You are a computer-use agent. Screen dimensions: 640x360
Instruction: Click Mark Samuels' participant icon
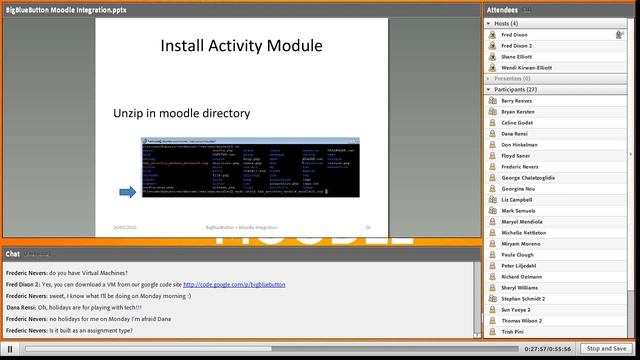point(493,211)
